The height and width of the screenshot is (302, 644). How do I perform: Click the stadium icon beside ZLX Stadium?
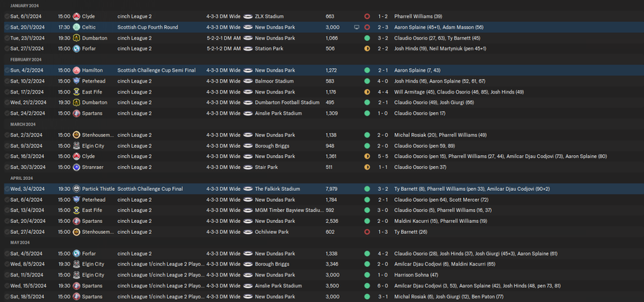248,16
